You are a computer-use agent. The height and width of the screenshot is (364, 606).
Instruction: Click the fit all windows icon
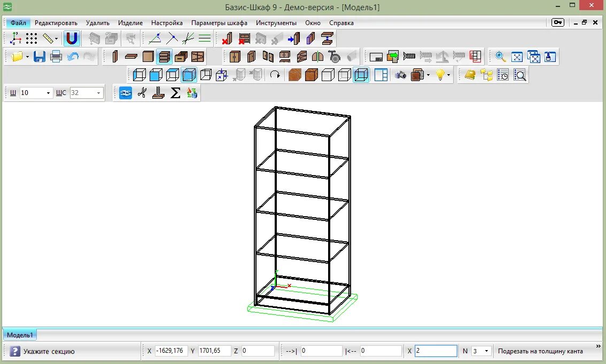[534, 57]
